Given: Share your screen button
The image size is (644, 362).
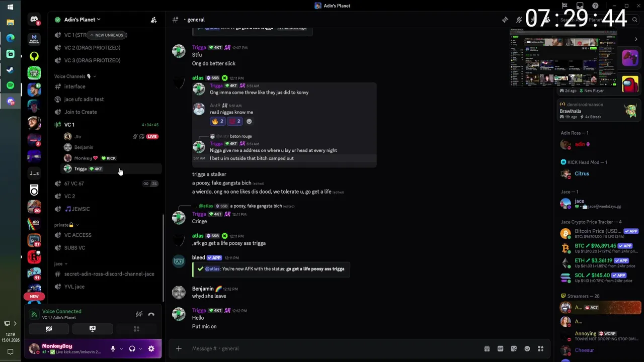Looking at the screenshot, I should tap(92, 329).
